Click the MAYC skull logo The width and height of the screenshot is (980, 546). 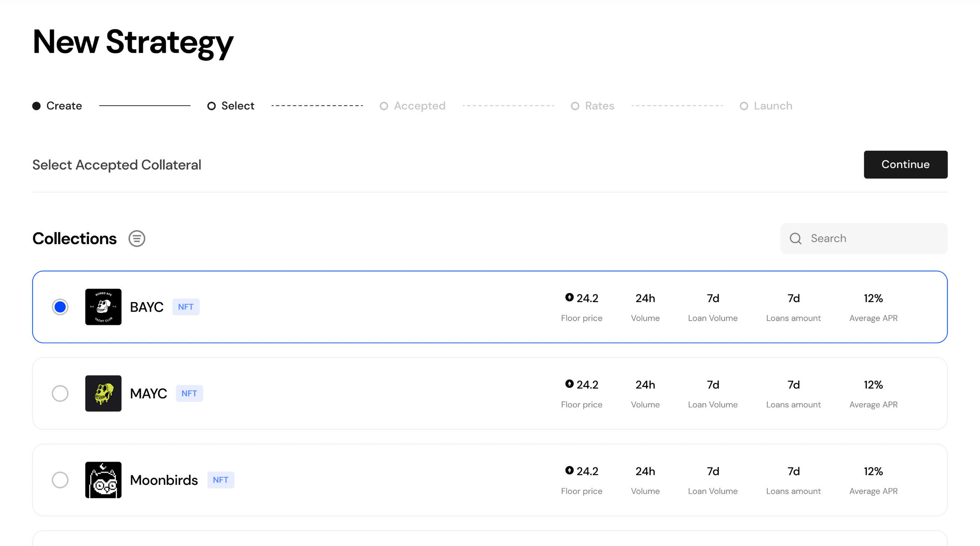103,393
